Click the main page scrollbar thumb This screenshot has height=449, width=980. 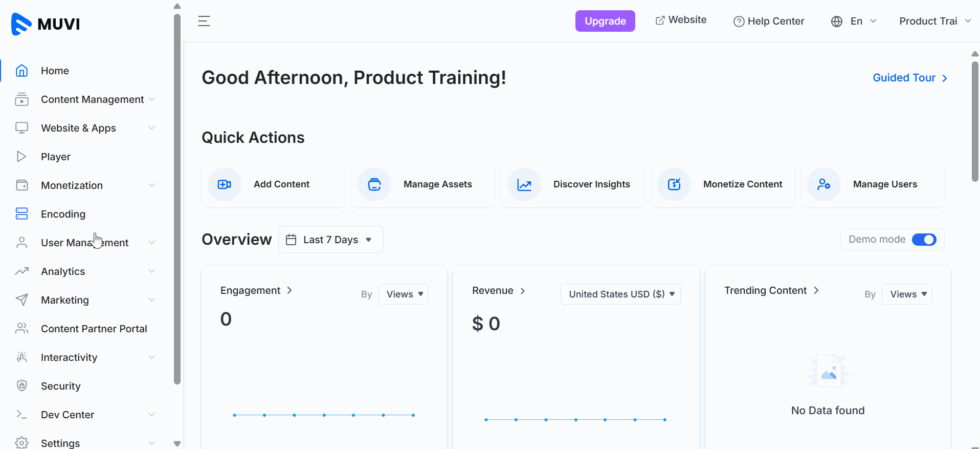(x=975, y=121)
